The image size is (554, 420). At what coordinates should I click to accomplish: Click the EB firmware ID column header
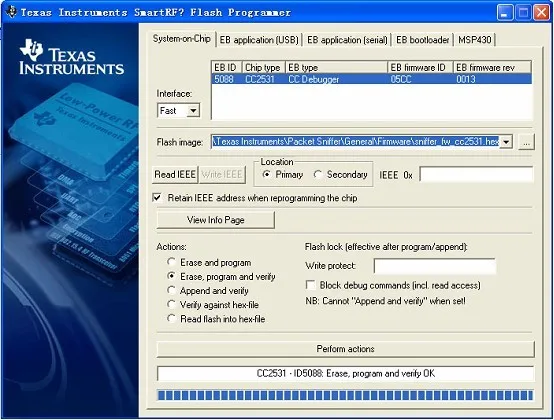pyautogui.click(x=420, y=67)
